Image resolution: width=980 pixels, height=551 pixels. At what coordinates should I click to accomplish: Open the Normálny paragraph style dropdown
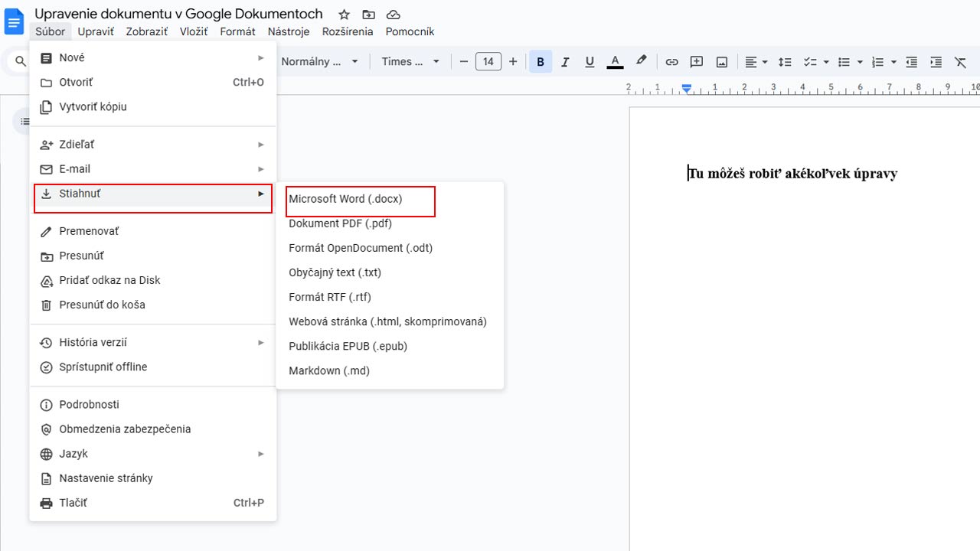pyautogui.click(x=320, y=62)
